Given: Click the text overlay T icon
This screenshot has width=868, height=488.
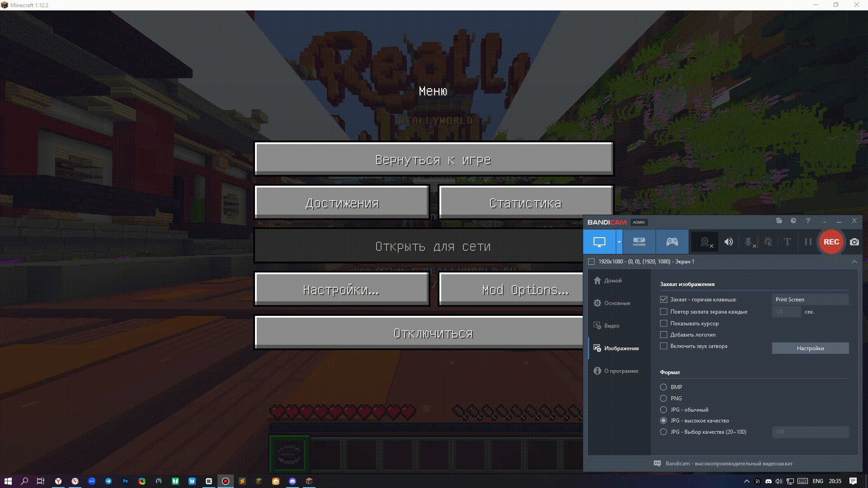Looking at the screenshot, I should point(787,242).
